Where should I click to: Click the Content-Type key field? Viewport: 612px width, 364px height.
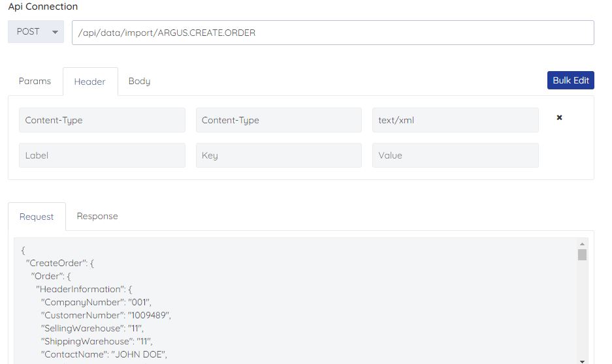coord(279,120)
